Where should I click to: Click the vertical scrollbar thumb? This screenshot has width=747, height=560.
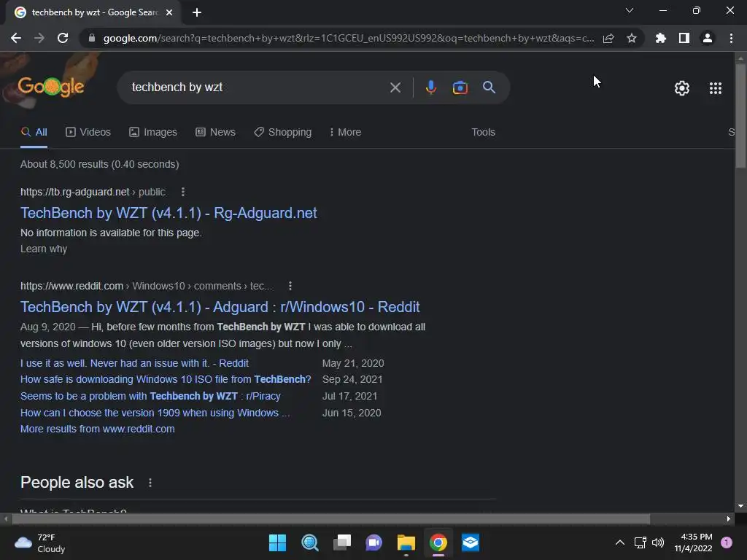(740, 114)
